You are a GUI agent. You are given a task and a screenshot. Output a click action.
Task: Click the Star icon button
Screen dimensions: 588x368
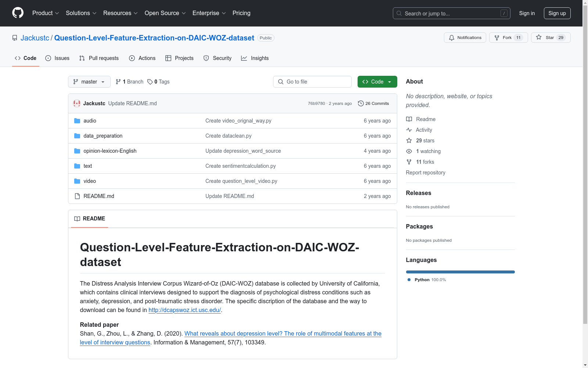coord(539,37)
